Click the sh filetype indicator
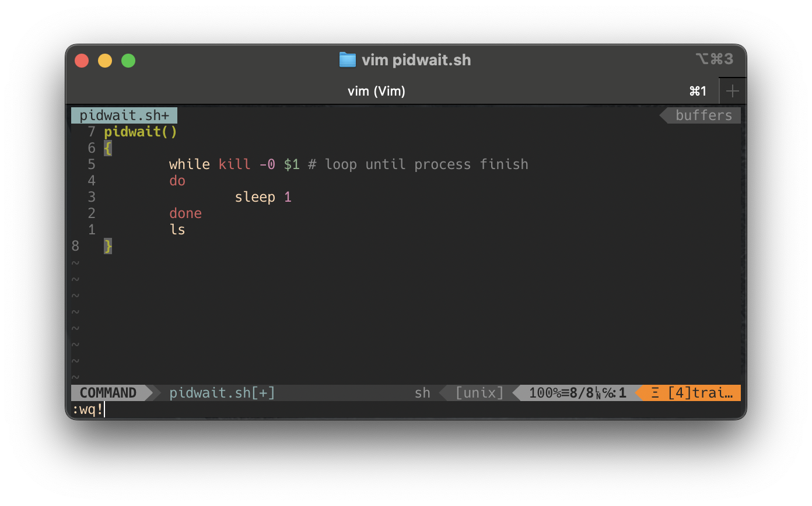Image resolution: width=812 pixels, height=506 pixels. [x=422, y=393]
